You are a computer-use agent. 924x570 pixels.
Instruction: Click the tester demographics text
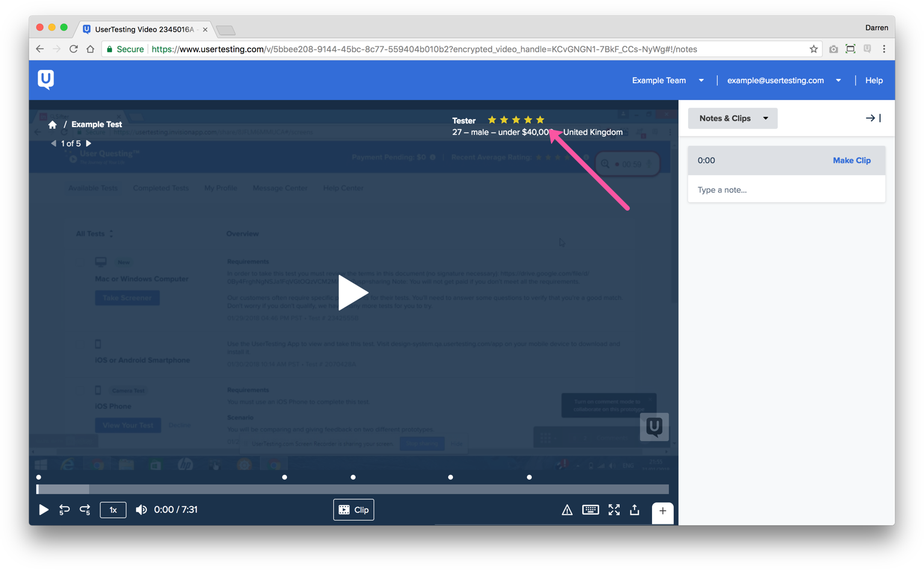click(537, 132)
